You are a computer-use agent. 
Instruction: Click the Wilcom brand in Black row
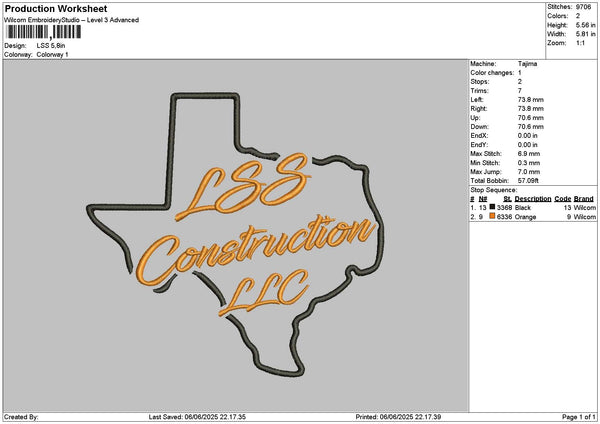tap(584, 208)
